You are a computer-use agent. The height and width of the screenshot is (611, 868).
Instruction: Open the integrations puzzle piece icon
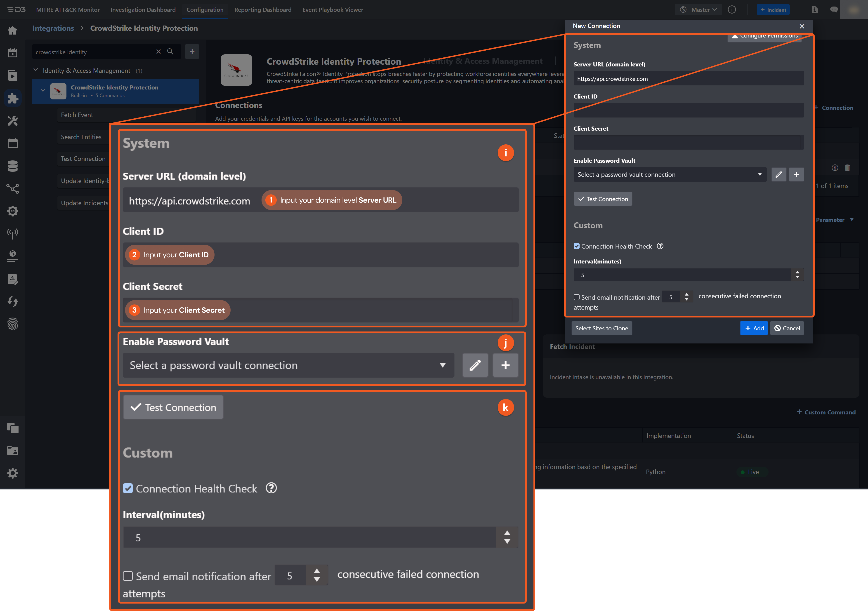(12, 98)
